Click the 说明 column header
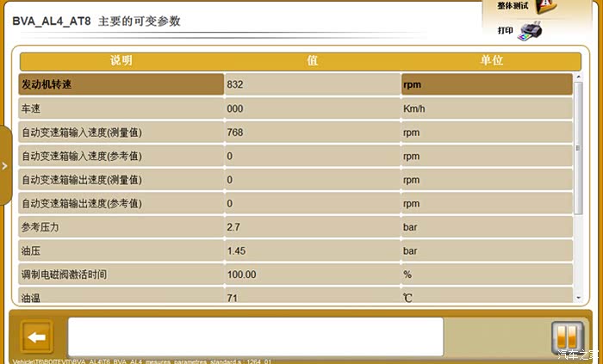This screenshot has height=364, width=603. point(121,61)
